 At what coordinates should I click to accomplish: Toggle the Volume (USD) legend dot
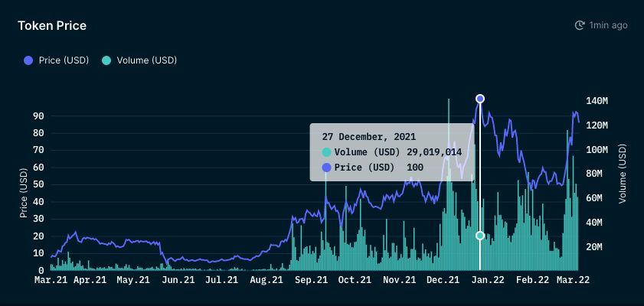click(x=106, y=60)
